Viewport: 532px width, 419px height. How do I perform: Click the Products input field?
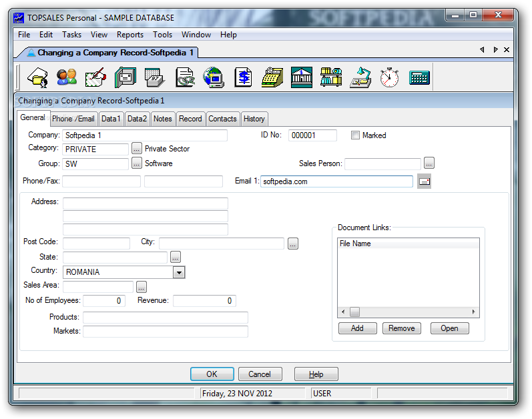[x=166, y=318]
